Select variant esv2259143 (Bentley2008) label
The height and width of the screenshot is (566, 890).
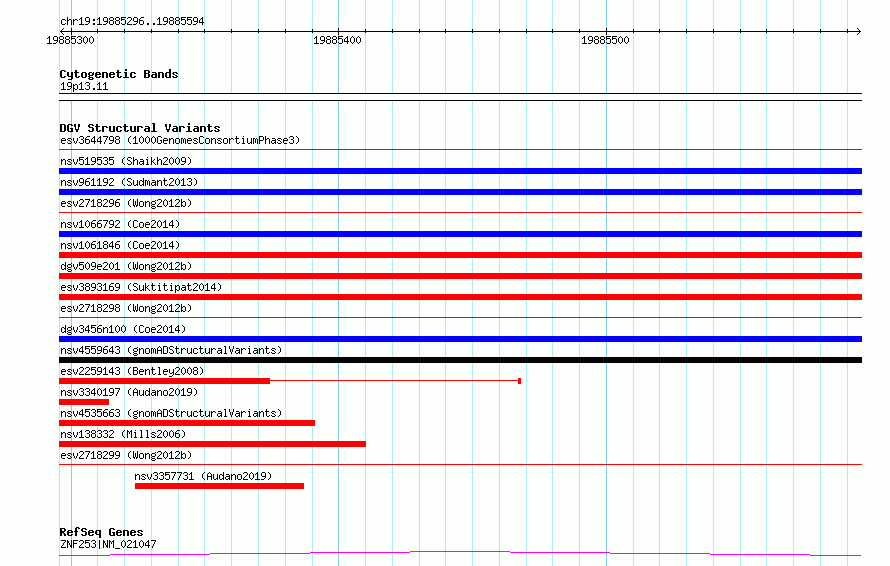132,371
